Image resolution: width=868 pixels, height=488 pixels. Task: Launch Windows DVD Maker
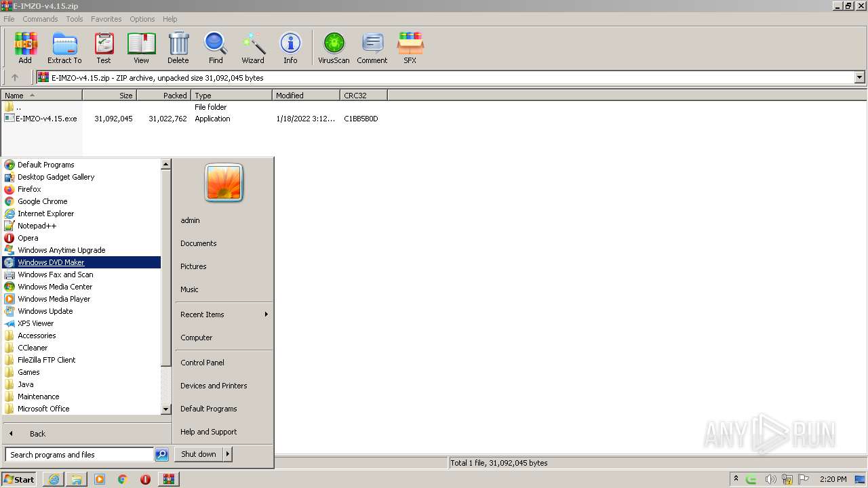(81, 262)
